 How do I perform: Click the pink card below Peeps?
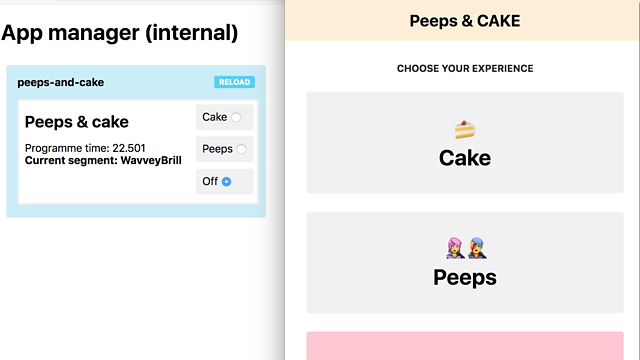pyautogui.click(x=465, y=346)
